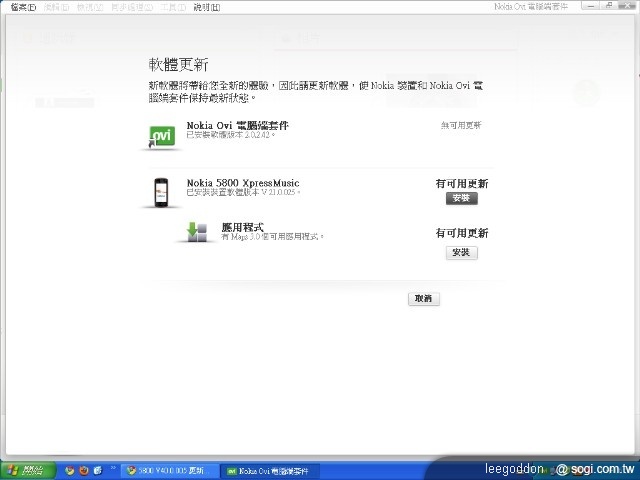Screen dimensions: 640x480
Task: Open the 說明 help menu
Action: pos(206,7)
